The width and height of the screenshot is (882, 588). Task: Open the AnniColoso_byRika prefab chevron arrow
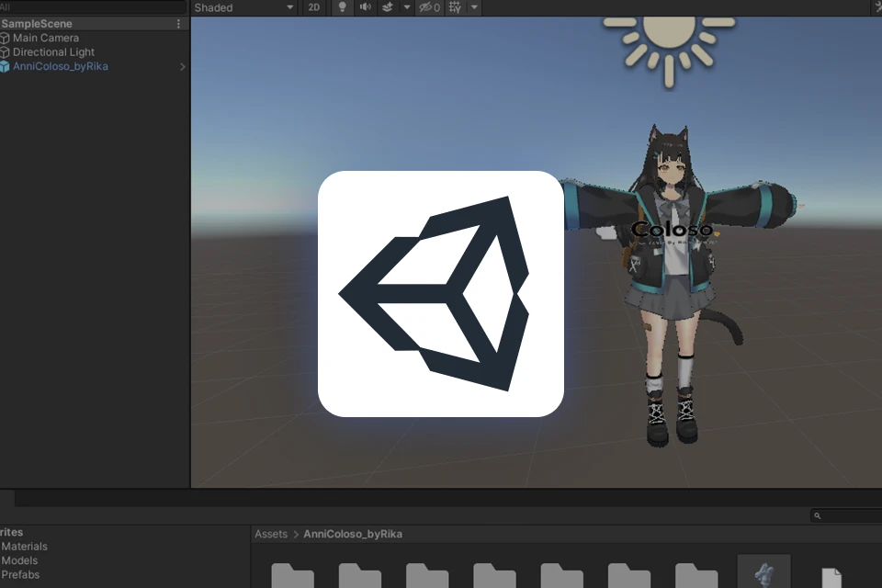point(182,66)
